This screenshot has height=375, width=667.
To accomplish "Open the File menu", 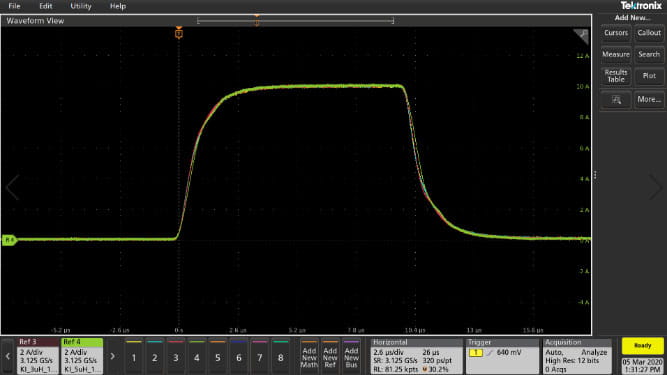I will tap(14, 6).
